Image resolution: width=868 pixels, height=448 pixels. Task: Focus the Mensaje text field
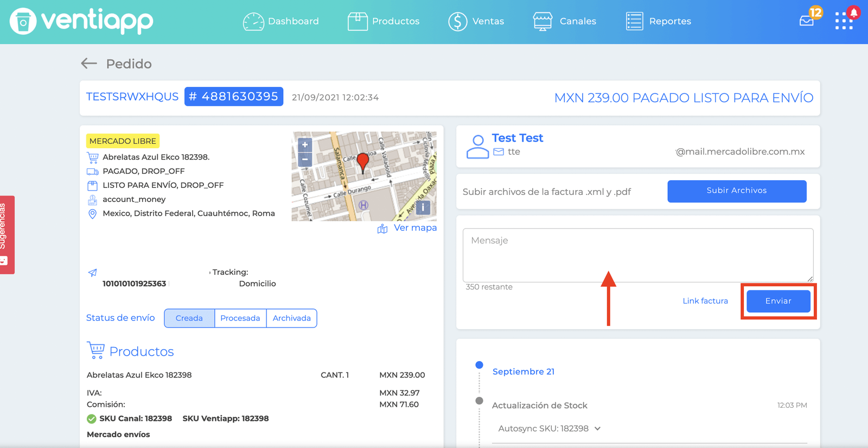coord(638,255)
